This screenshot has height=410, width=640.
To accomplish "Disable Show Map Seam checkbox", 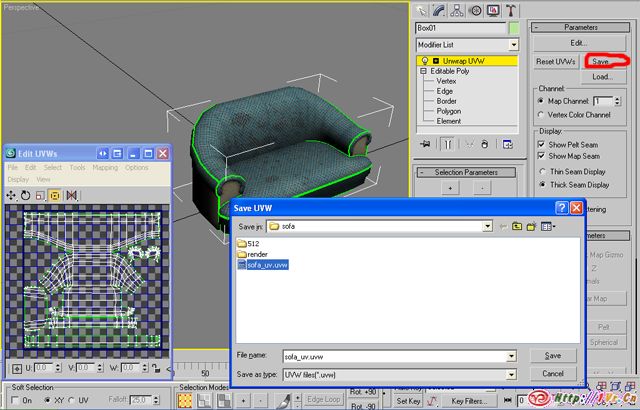I will pyautogui.click(x=542, y=156).
